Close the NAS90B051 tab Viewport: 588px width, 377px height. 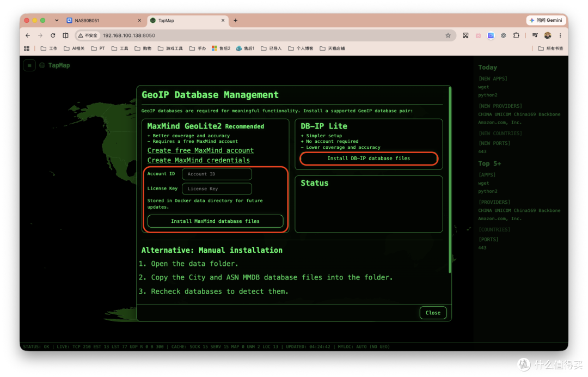139,20
